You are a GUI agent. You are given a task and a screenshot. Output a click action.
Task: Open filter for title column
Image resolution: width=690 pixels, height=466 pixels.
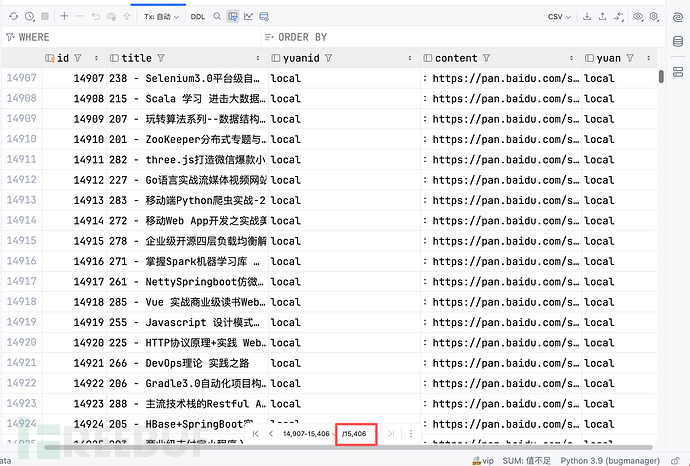point(161,58)
